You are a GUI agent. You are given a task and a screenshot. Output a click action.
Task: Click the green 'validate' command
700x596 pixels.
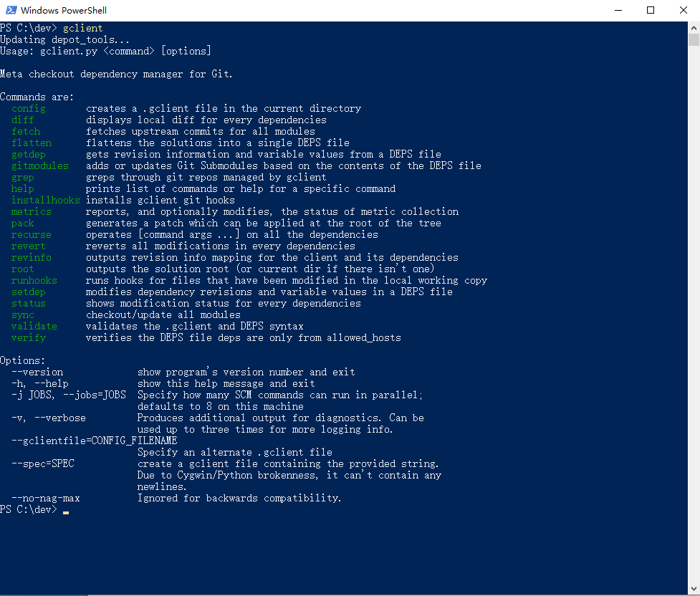coord(34,327)
